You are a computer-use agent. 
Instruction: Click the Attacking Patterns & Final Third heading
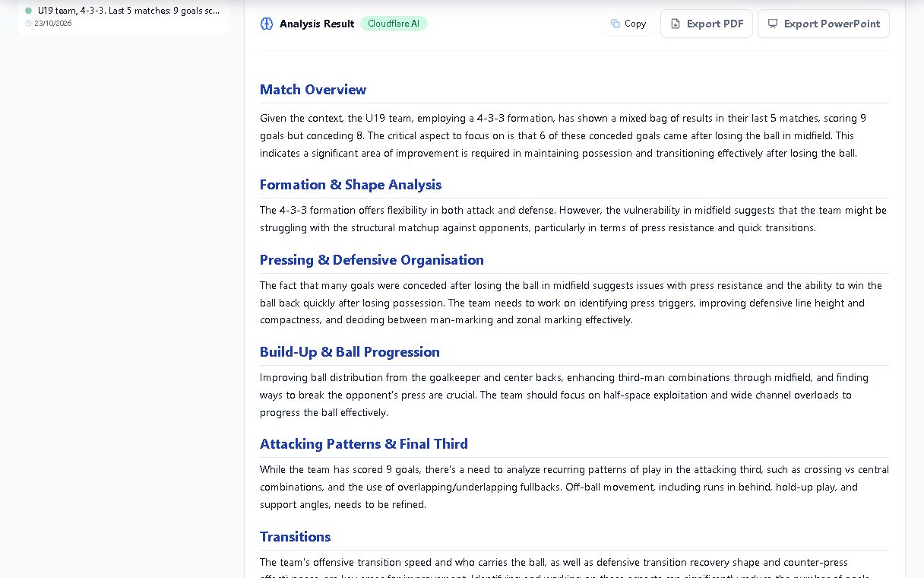(x=364, y=444)
